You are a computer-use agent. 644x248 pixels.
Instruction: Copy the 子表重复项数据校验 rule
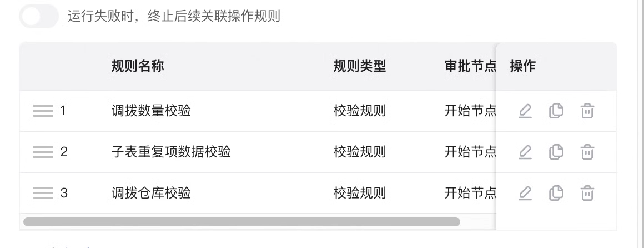556,152
